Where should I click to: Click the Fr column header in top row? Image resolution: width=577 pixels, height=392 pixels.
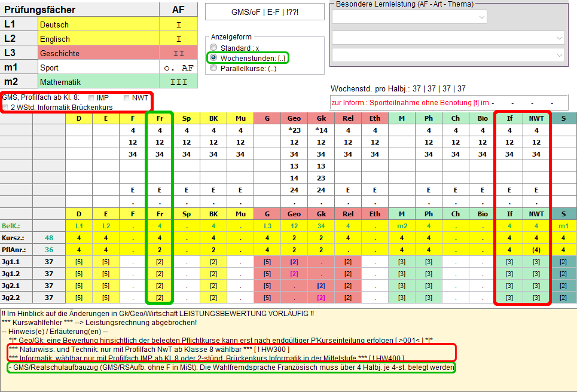[x=159, y=118]
